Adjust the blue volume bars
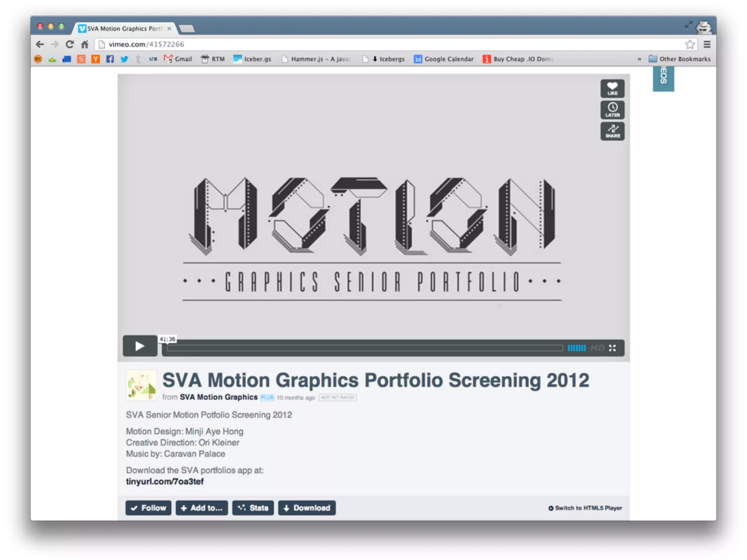This screenshot has height=560, width=747. point(576,348)
